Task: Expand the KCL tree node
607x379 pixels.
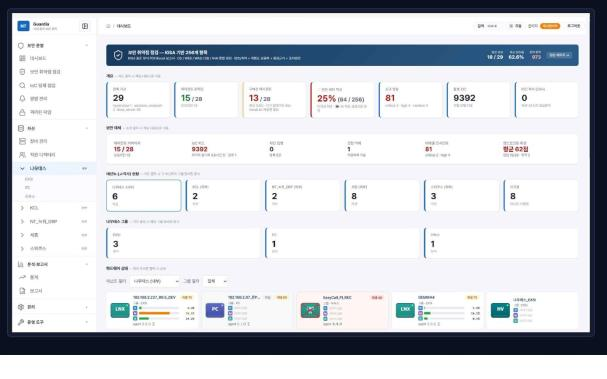Action: click(x=22, y=208)
